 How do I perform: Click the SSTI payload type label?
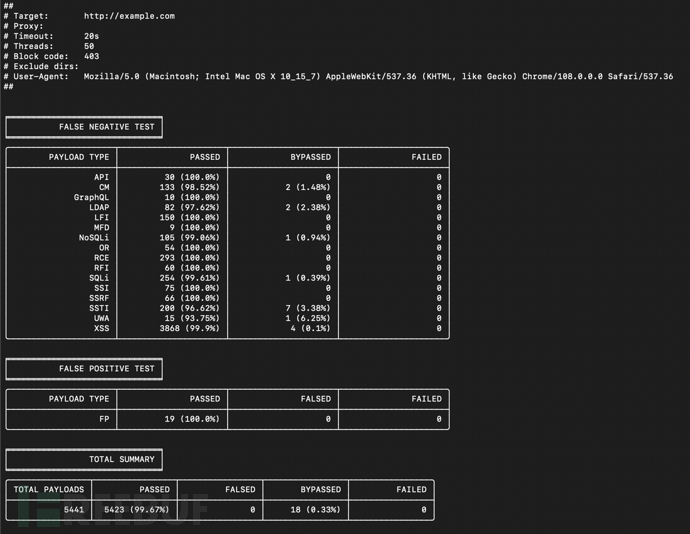point(99,309)
